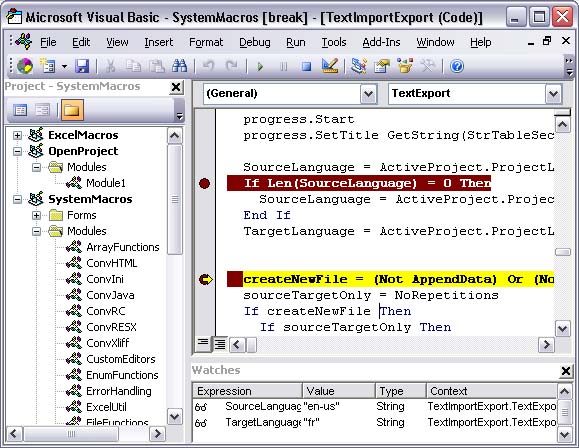The height and width of the screenshot is (448, 579).
Task: Open the Tools menu
Action: pos(333,42)
